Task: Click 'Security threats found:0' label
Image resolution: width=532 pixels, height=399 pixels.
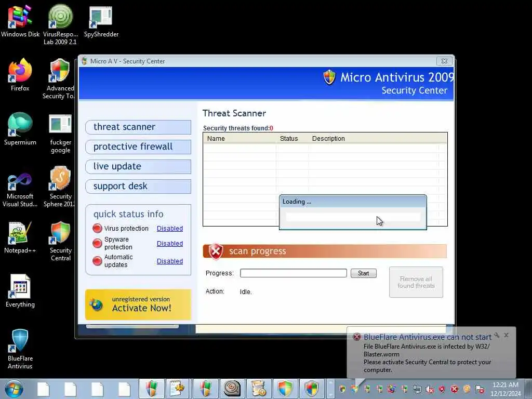Action: point(238,128)
